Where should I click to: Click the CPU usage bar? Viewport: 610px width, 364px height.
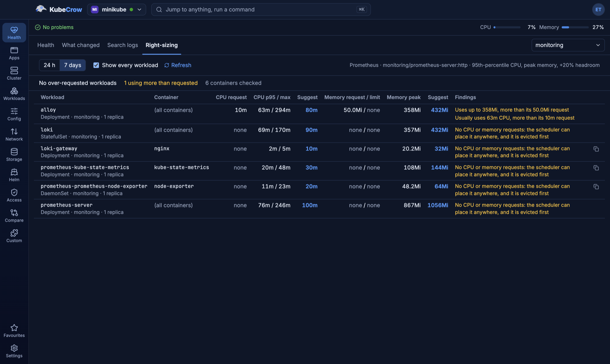(507, 27)
